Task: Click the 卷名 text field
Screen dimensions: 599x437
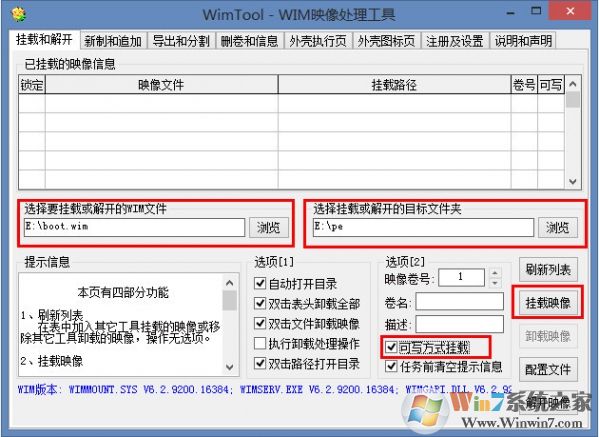Action: coord(460,302)
